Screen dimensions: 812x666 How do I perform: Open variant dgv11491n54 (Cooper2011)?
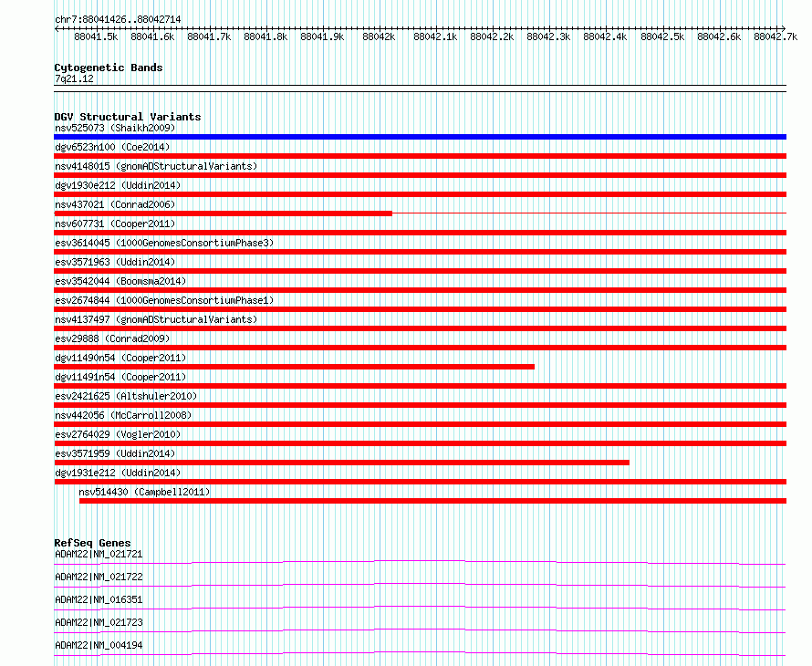[120, 377]
